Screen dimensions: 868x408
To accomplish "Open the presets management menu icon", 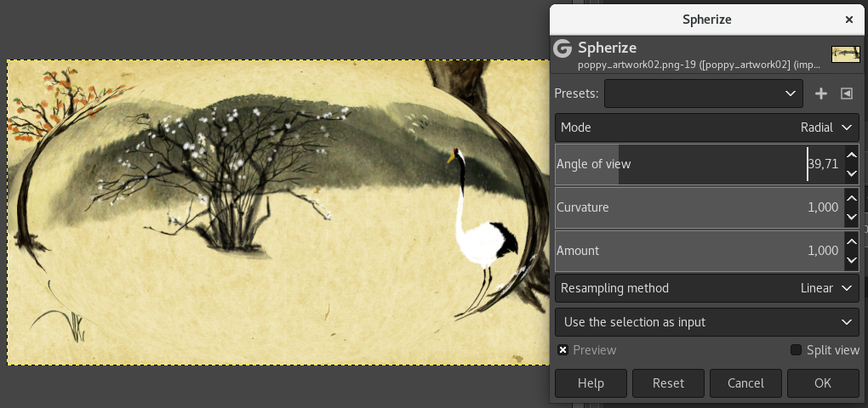I will click(x=847, y=94).
